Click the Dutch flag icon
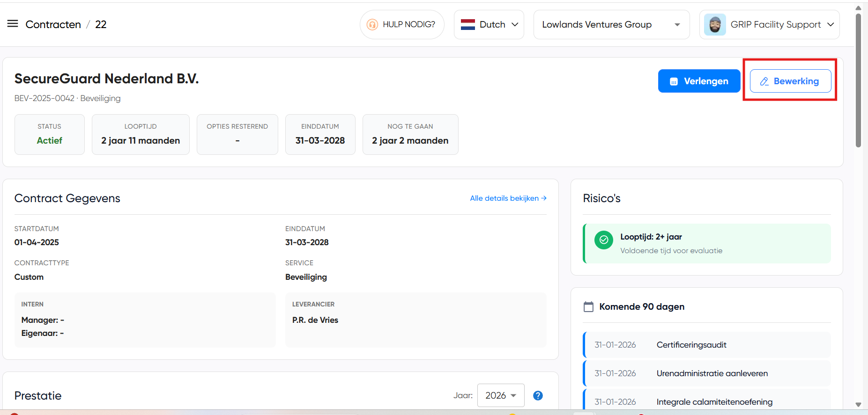 tap(467, 25)
